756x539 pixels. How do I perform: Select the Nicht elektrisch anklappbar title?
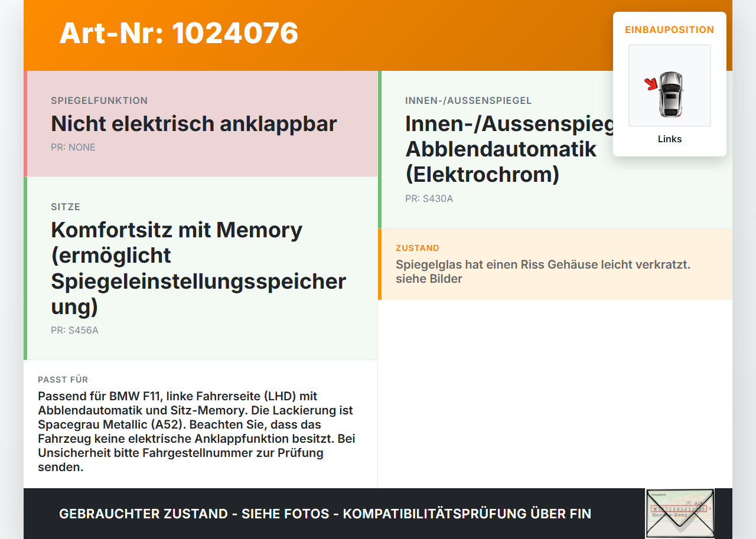click(194, 124)
